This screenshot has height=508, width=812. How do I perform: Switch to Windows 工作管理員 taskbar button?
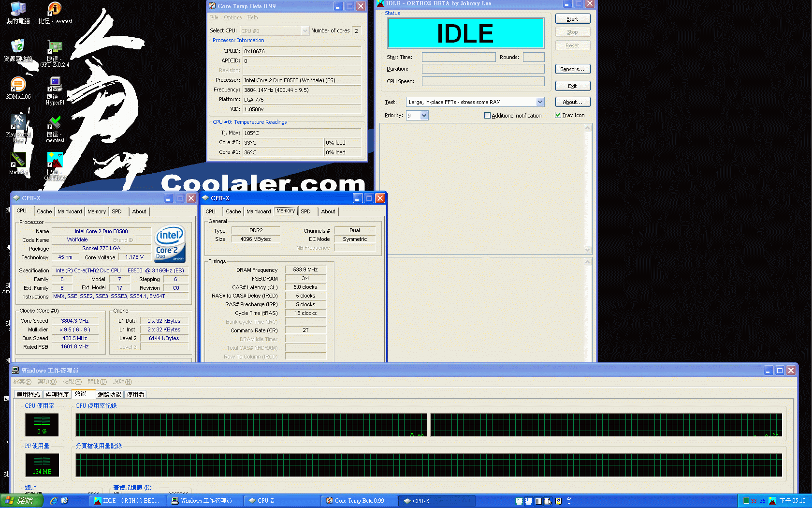pos(205,501)
